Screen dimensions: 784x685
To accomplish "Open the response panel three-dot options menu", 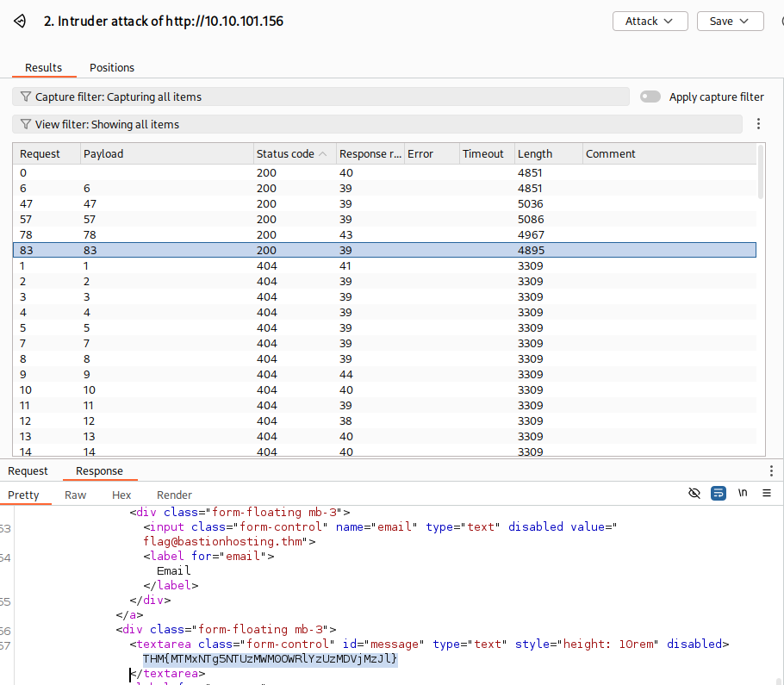I will (x=771, y=470).
